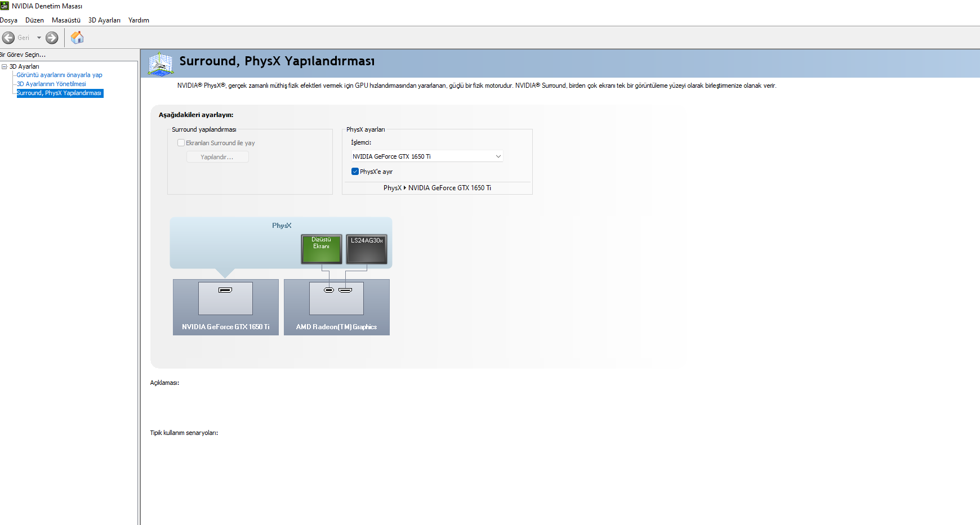Click the Yapılandır... button
The height and width of the screenshot is (525, 980).
point(217,157)
